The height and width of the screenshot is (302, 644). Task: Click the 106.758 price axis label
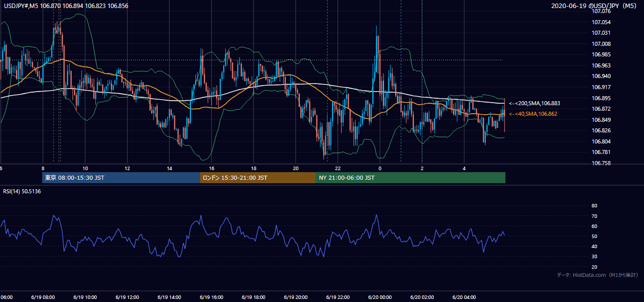point(601,163)
